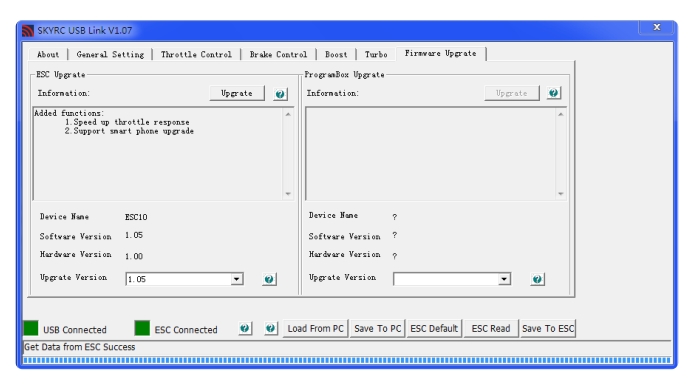Click help icon beside ESC Upgrade Version dropdown
This screenshot has width=694, height=385.
click(x=269, y=279)
